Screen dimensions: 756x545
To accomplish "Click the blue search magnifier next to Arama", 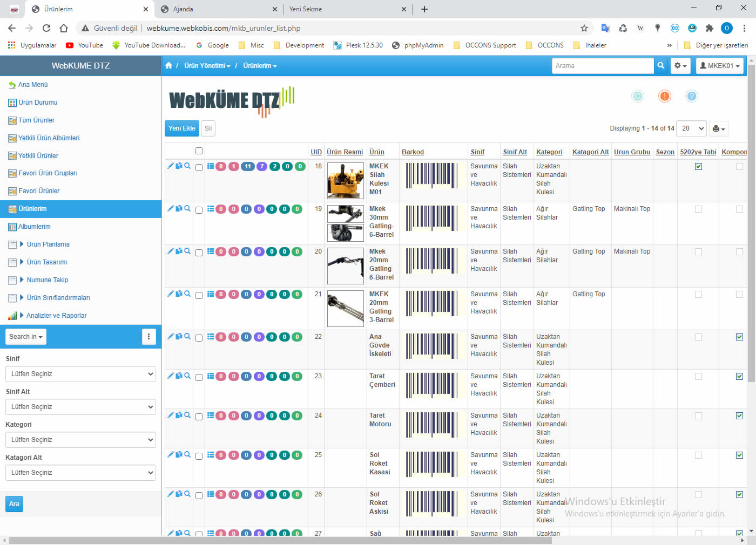I will click(661, 66).
